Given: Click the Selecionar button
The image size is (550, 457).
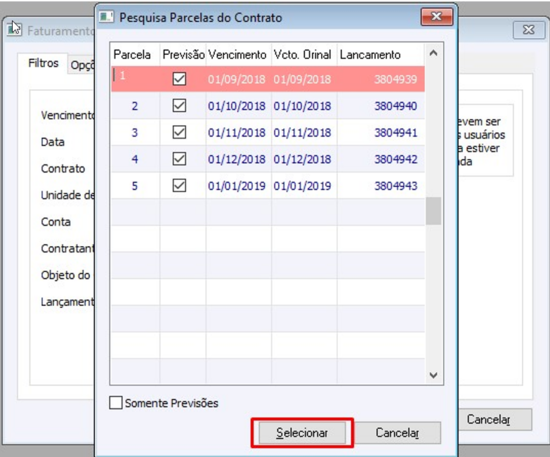Looking at the screenshot, I should click(302, 433).
